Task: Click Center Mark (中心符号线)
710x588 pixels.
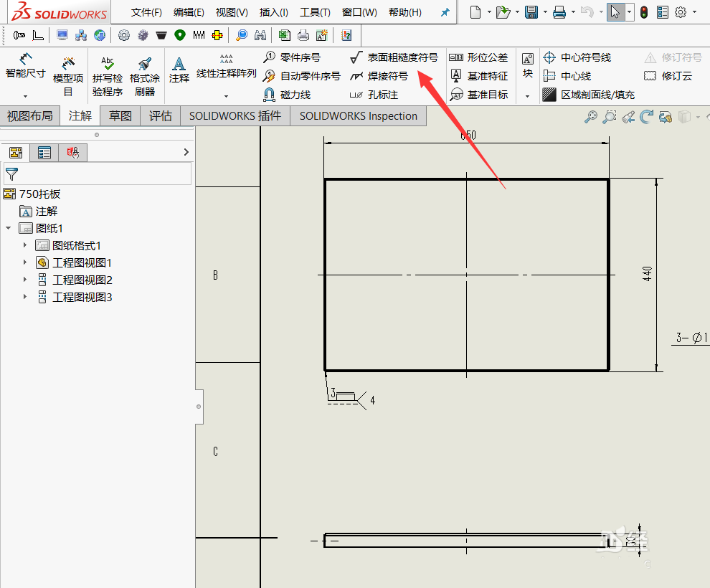Action: [x=577, y=57]
